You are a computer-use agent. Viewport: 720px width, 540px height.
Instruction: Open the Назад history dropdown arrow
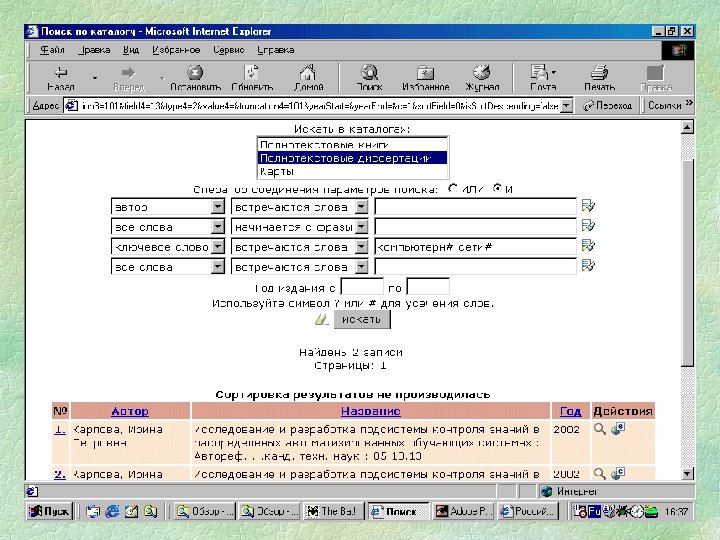point(95,78)
